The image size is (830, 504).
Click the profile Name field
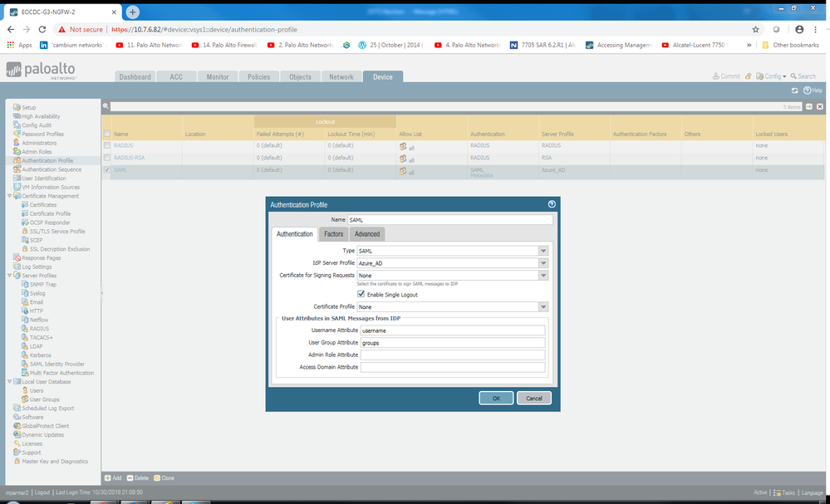(450, 219)
